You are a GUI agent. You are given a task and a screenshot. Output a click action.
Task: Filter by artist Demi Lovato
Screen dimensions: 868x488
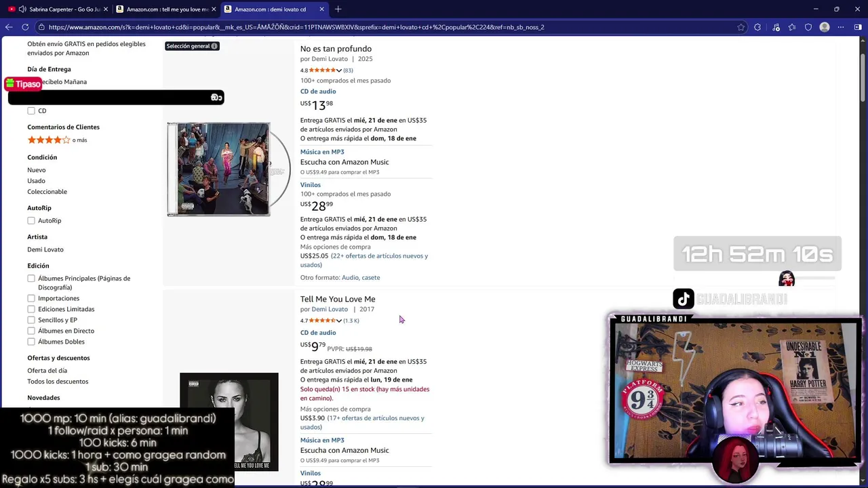tap(45, 249)
